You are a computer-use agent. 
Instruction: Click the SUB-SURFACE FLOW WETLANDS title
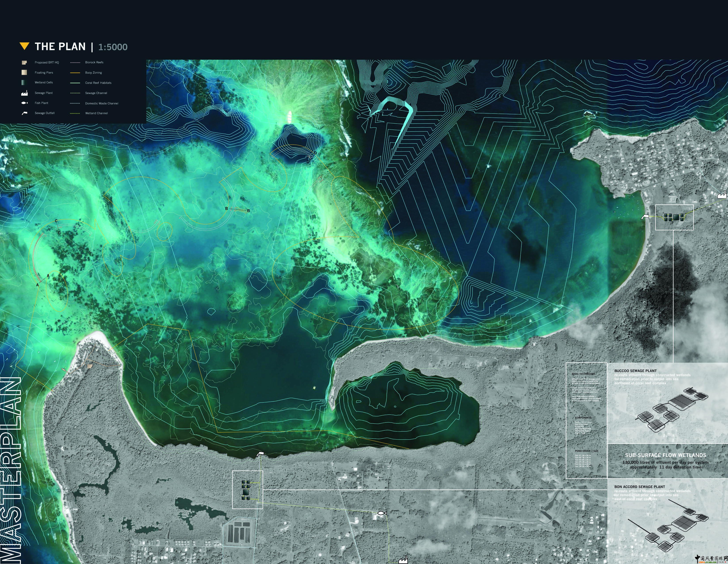tap(665, 455)
